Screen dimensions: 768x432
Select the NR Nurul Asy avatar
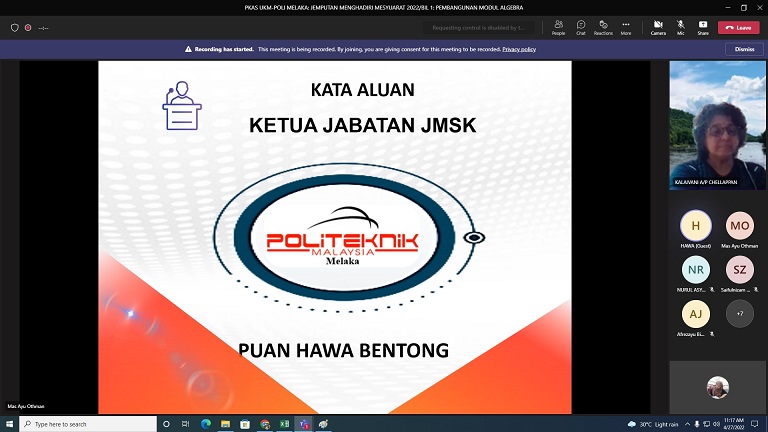[696, 270]
